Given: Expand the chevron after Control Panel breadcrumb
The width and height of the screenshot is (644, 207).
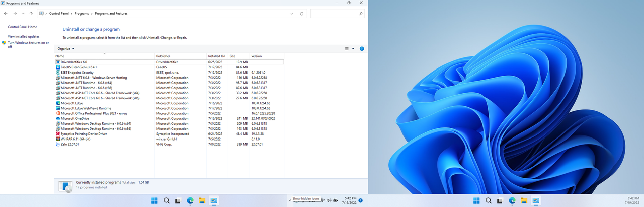Looking at the screenshot, I should [72, 14].
